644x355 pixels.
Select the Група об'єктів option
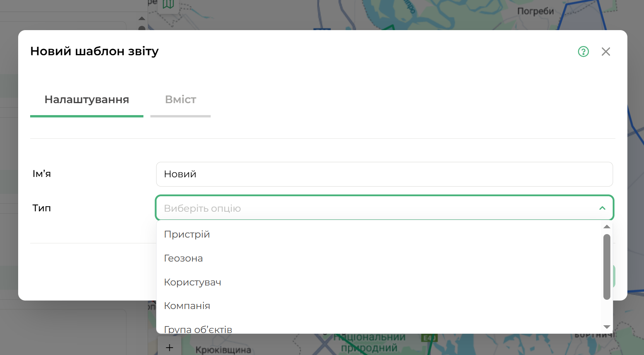pos(198,329)
